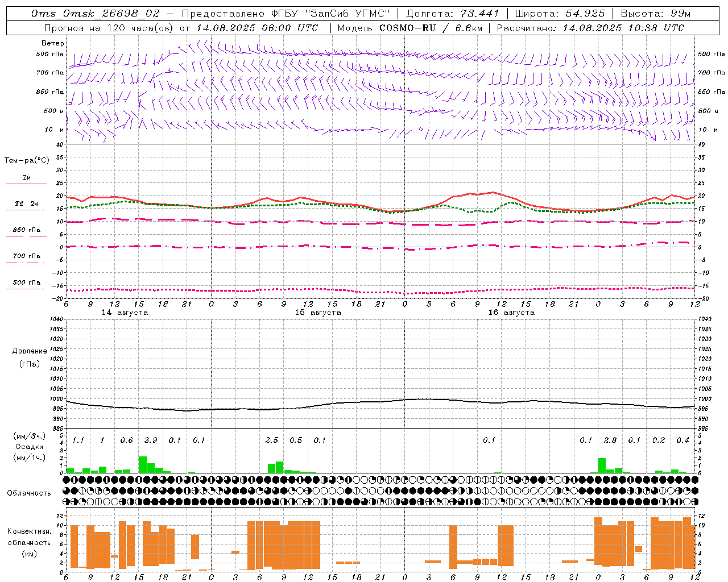728x582 pixels.
Task: Select the 0.4 precipitation amount
Action: click(682, 440)
